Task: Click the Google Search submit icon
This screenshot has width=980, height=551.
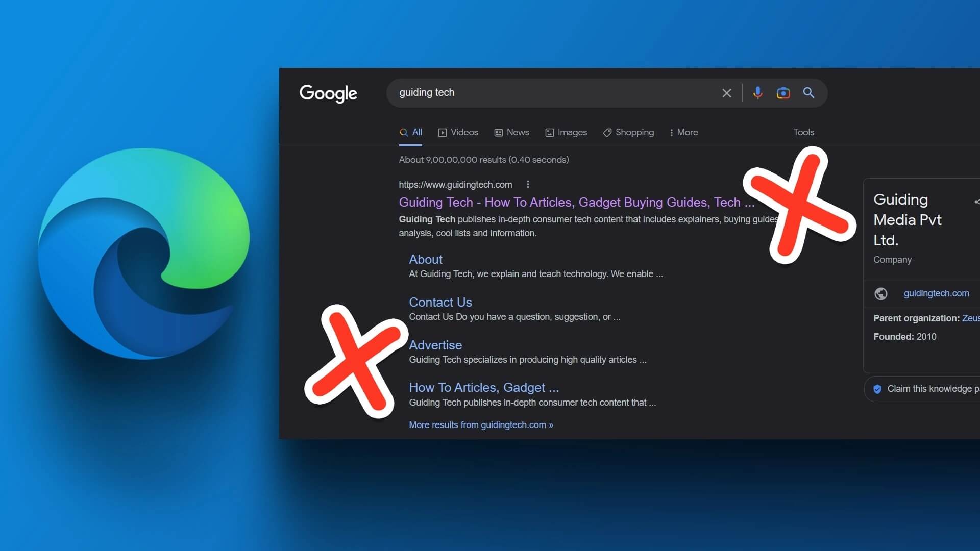Action: (807, 92)
